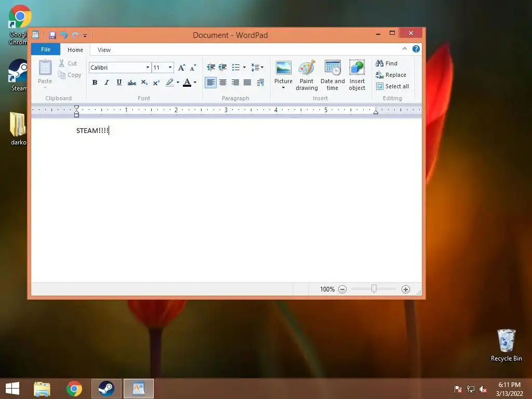Click the WordPad application icon in title bar

[x=35, y=35]
